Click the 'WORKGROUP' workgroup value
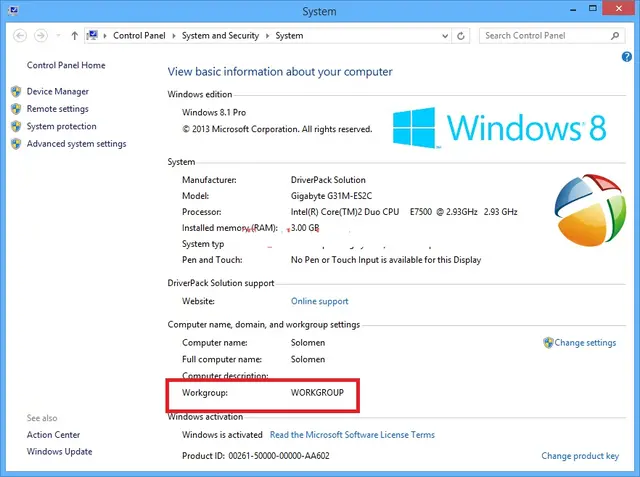The image size is (640, 477). (x=317, y=393)
